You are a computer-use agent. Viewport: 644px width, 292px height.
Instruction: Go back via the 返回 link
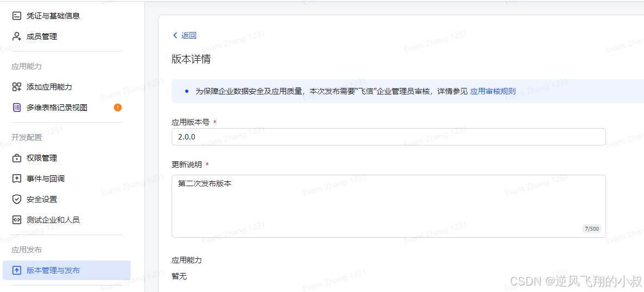click(x=189, y=35)
